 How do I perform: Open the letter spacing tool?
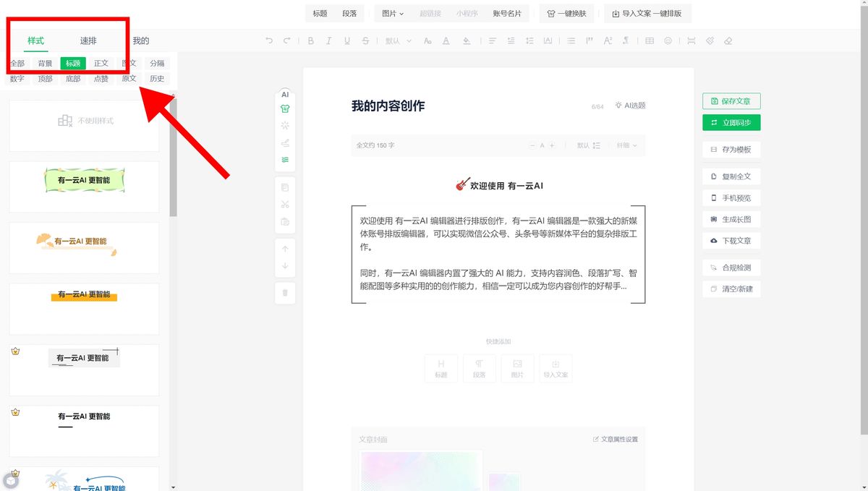(x=548, y=40)
